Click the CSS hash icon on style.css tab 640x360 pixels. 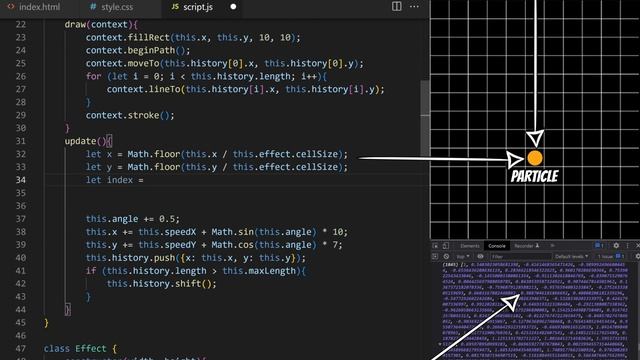[93, 7]
